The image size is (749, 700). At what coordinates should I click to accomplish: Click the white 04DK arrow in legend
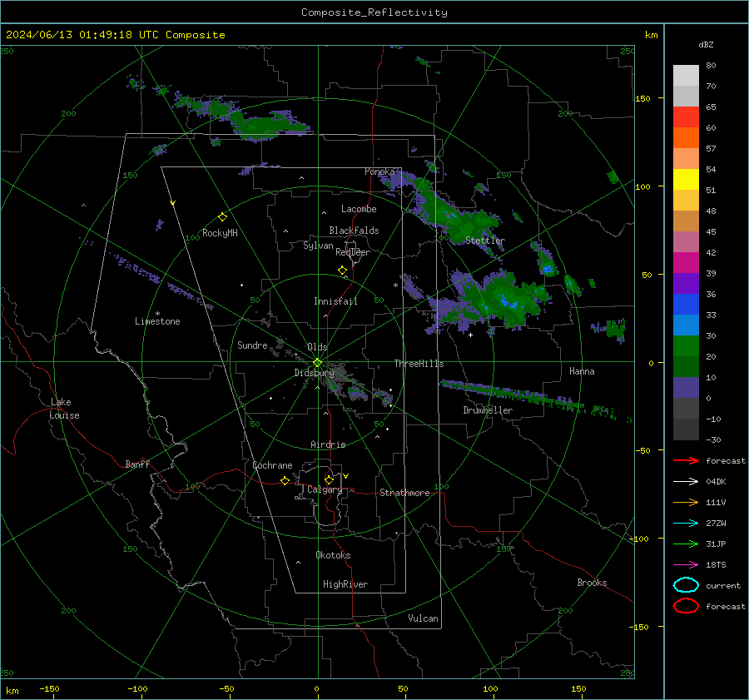click(686, 482)
